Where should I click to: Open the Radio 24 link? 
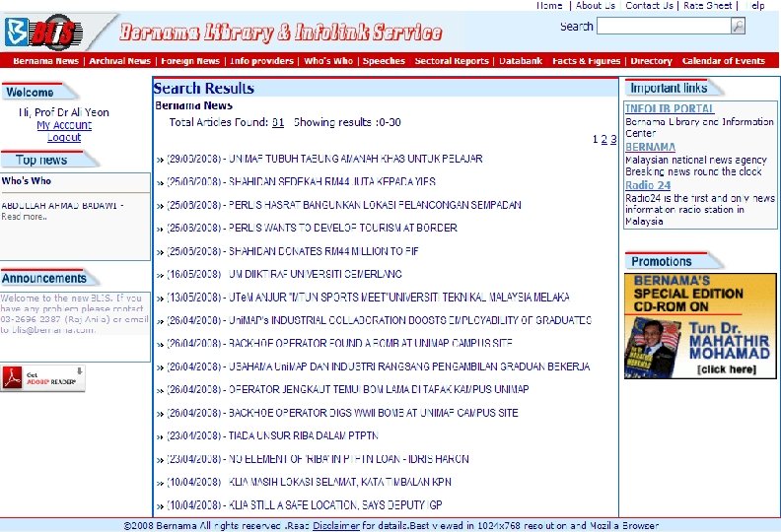coord(648,185)
